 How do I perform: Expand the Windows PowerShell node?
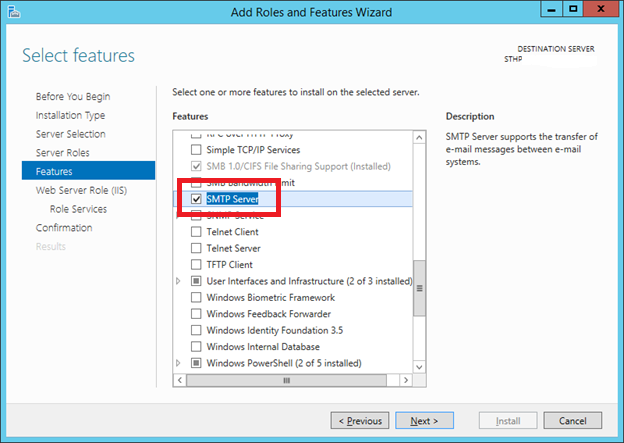(178, 363)
